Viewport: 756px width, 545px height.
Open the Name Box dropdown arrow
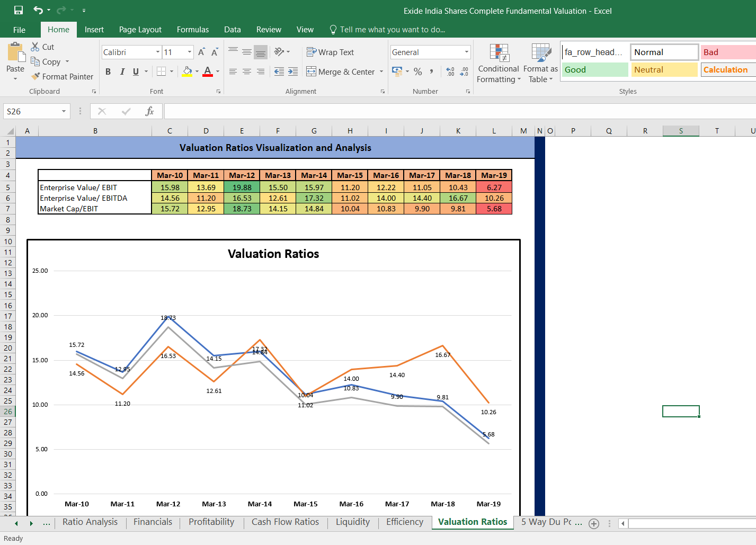tap(64, 111)
